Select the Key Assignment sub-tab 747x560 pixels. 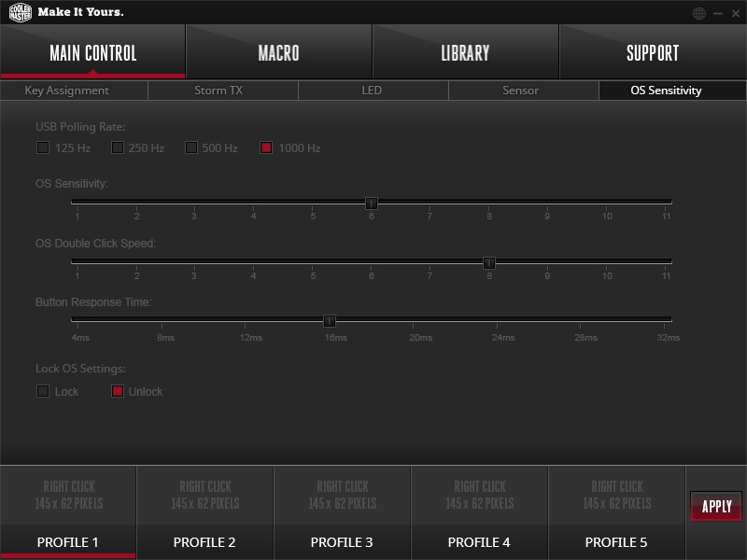tap(74, 91)
